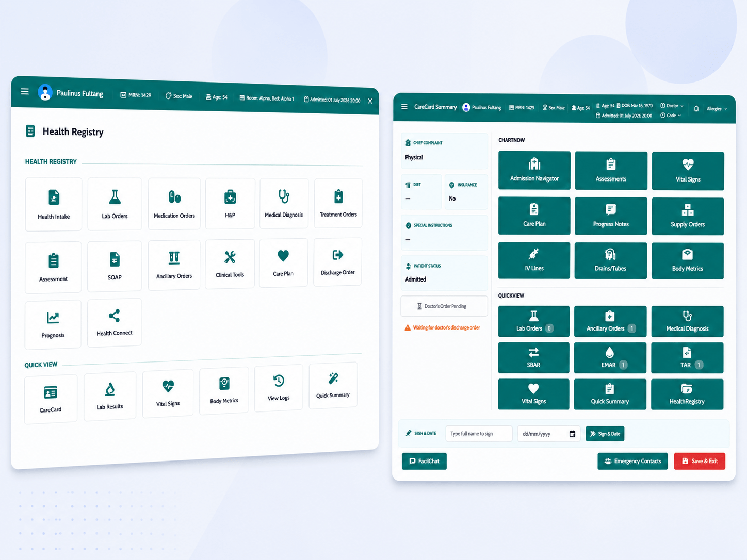Open SBAR in QuickView
Viewport: 747px width, 560px height.
click(533, 358)
